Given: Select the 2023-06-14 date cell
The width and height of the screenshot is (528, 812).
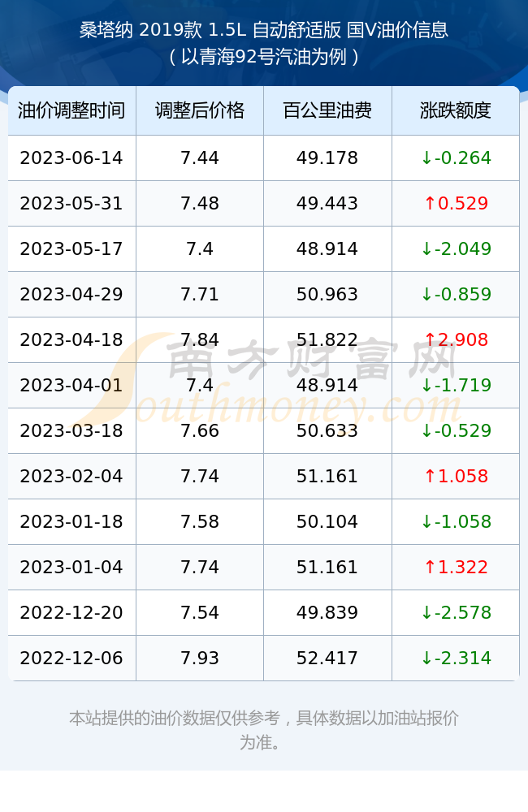Looking at the screenshot, I should click(71, 158).
